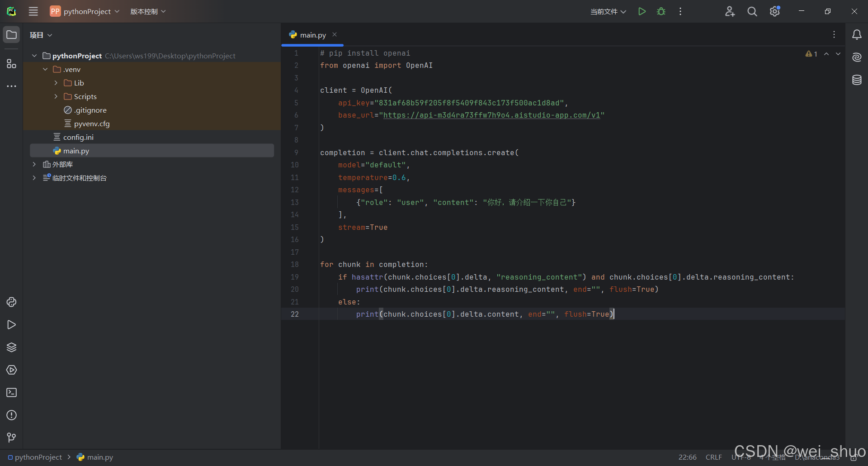
Task: Click the PyCharm logo icon
Action: pos(11,11)
